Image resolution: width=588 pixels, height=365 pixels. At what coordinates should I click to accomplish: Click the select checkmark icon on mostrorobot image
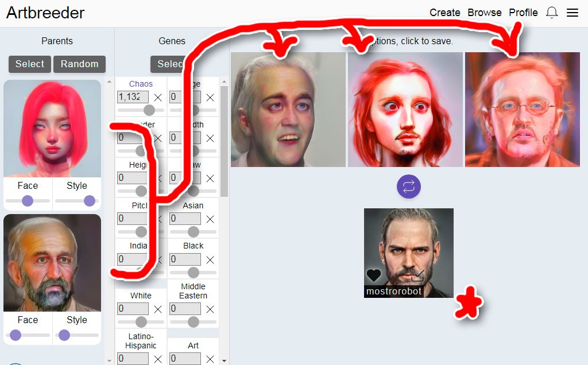click(x=418, y=276)
